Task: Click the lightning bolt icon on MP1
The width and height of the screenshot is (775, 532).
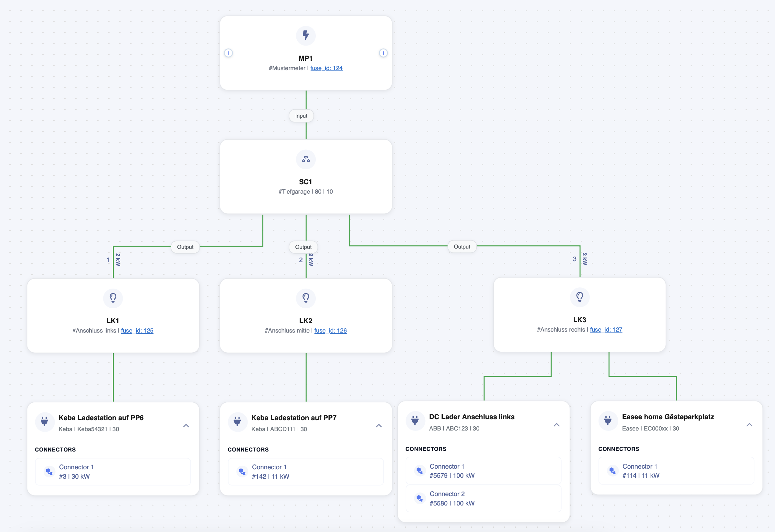Action: [305, 35]
